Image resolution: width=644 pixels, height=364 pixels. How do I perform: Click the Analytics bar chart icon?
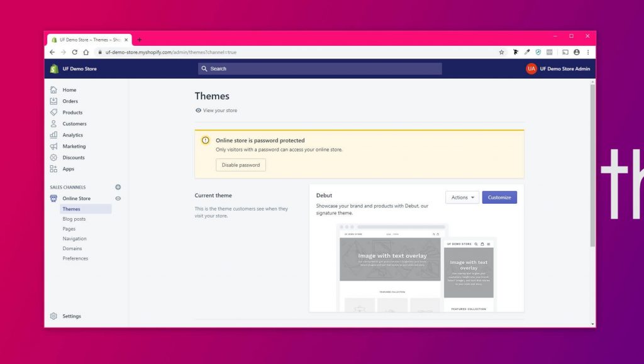pos(53,135)
